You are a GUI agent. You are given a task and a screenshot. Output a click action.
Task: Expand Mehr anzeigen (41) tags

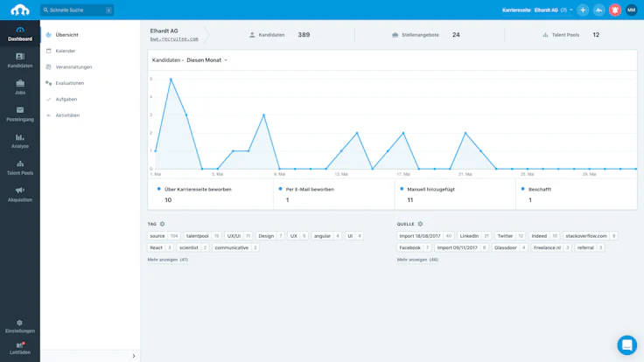168,260
